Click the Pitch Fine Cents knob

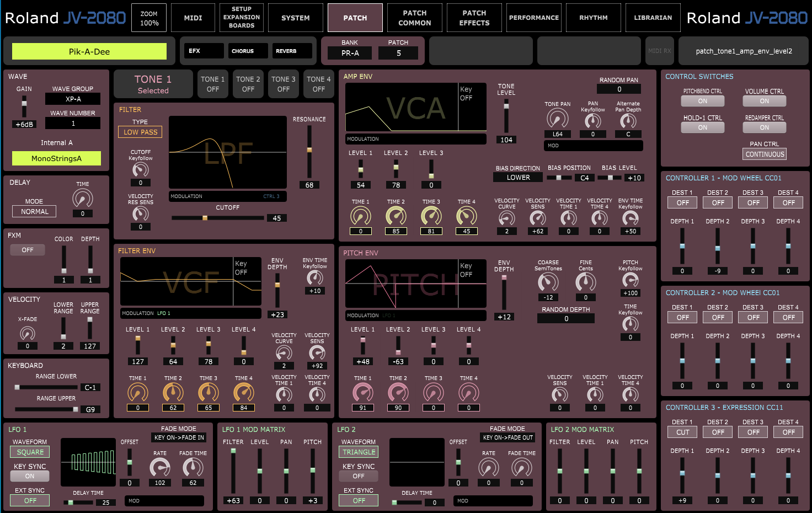click(586, 282)
